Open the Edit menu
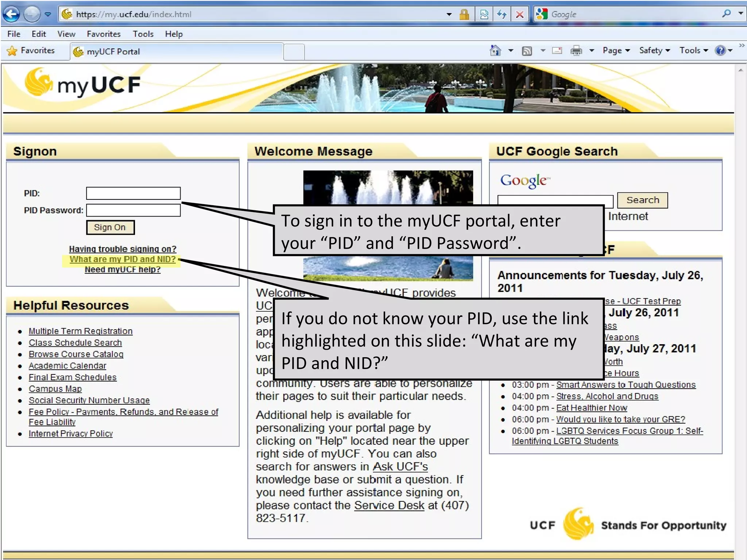The image size is (747, 560). tap(39, 34)
